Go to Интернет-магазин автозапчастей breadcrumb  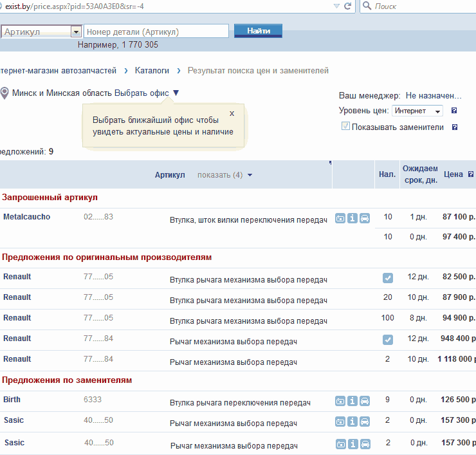coord(58,70)
